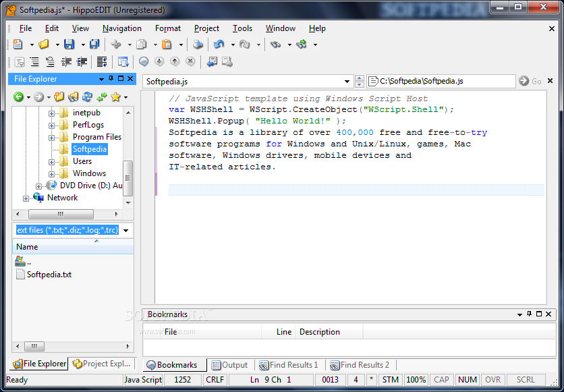This screenshot has height=392, width=564.
Task: Click the file list horizontal scrollbar thumb
Action: coord(34,347)
